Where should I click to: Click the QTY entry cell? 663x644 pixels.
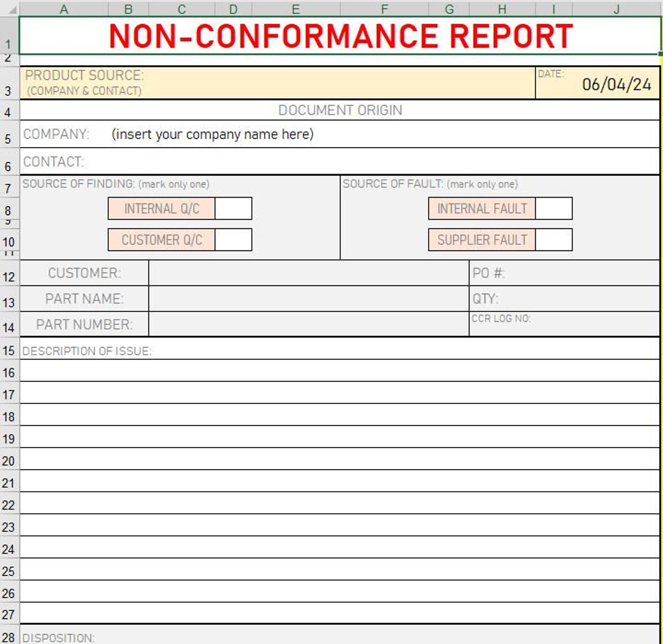564,298
